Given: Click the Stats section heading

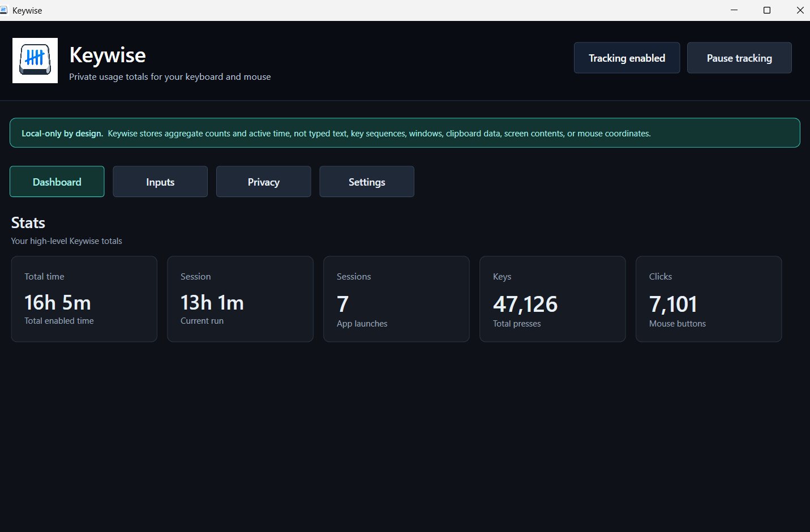Looking at the screenshot, I should 28,223.
